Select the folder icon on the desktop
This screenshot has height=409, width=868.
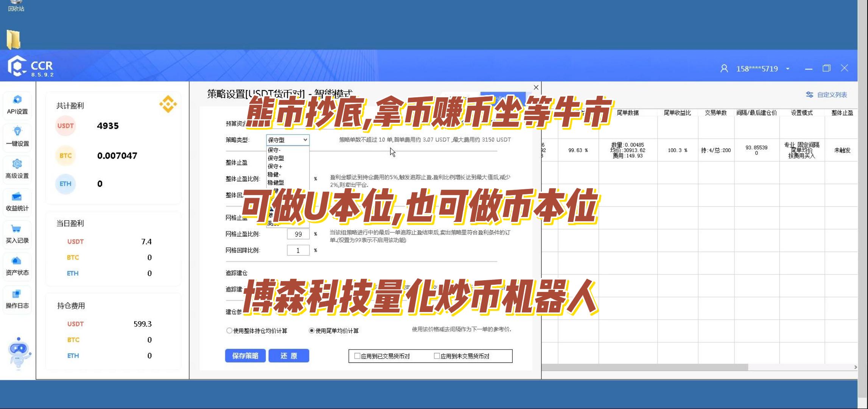click(13, 39)
